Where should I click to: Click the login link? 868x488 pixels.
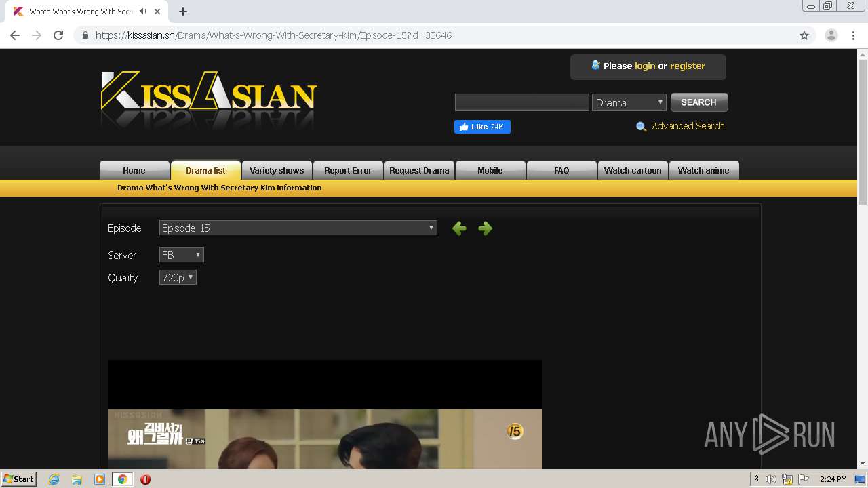coord(645,66)
